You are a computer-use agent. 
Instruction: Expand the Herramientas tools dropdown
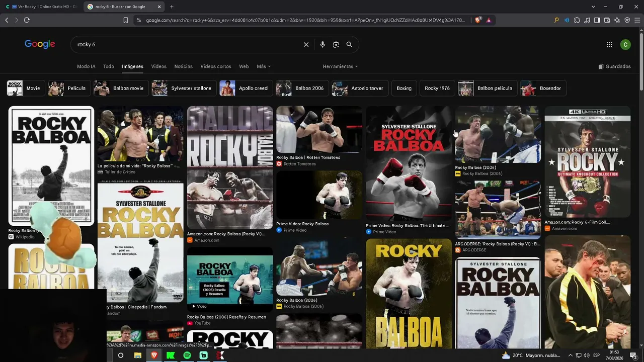pyautogui.click(x=341, y=66)
